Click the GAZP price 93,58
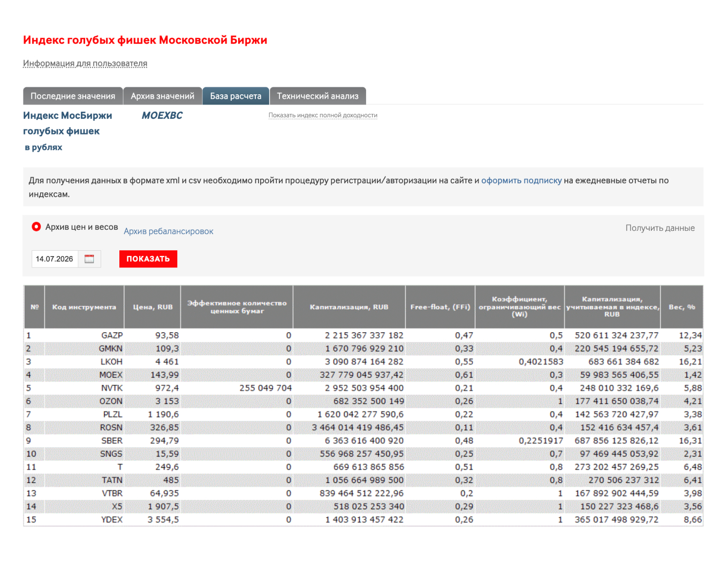Viewport: 728px width, 562px height. (x=167, y=335)
